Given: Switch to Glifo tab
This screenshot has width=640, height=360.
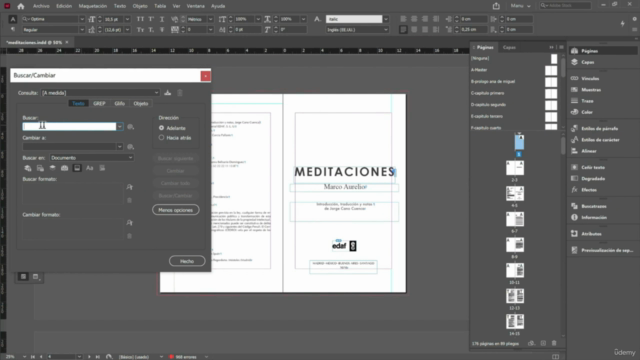Looking at the screenshot, I should (120, 104).
